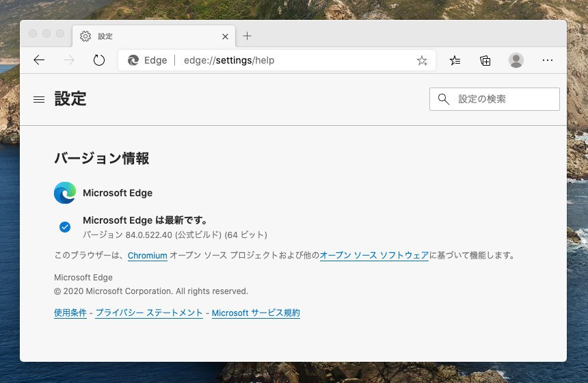Viewport: 588px width, 383px height.
Task: Click the address bar URL edge://settings/help
Action: click(229, 60)
